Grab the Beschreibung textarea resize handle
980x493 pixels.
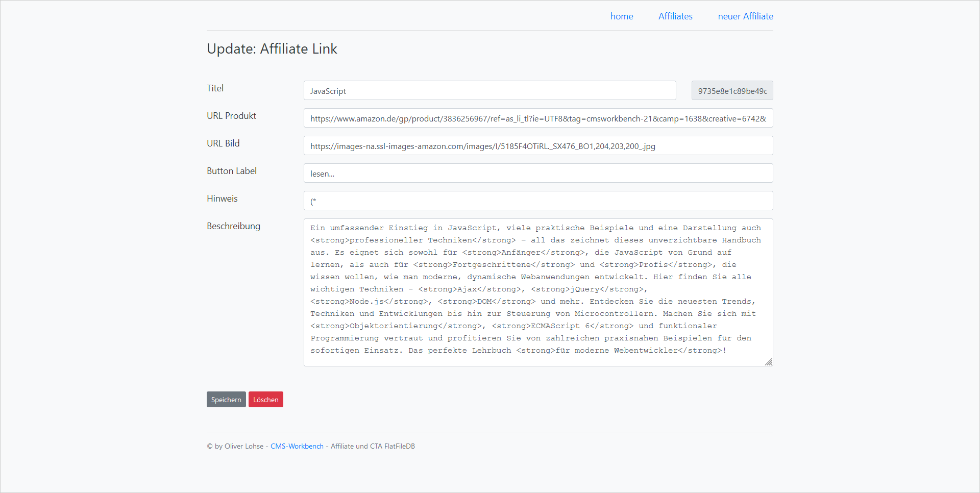pos(769,362)
